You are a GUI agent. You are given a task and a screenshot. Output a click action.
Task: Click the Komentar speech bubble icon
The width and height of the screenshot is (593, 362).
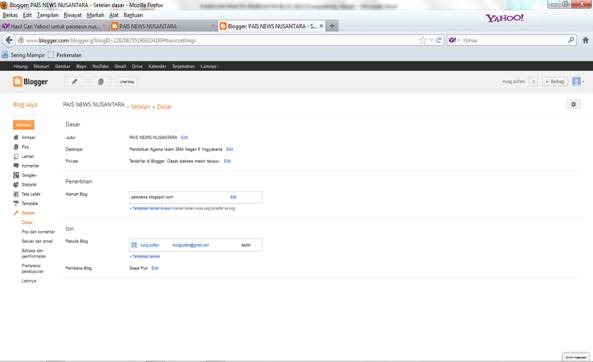pyautogui.click(x=16, y=166)
